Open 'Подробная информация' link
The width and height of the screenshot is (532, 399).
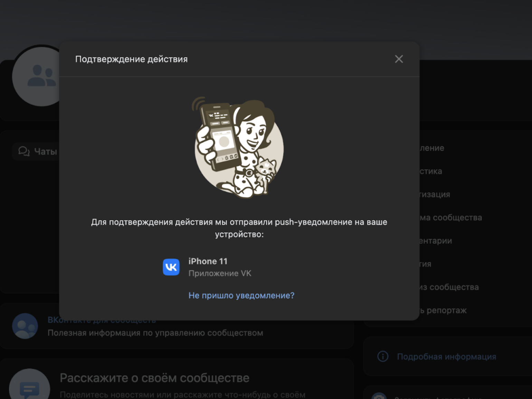[446, 357]
